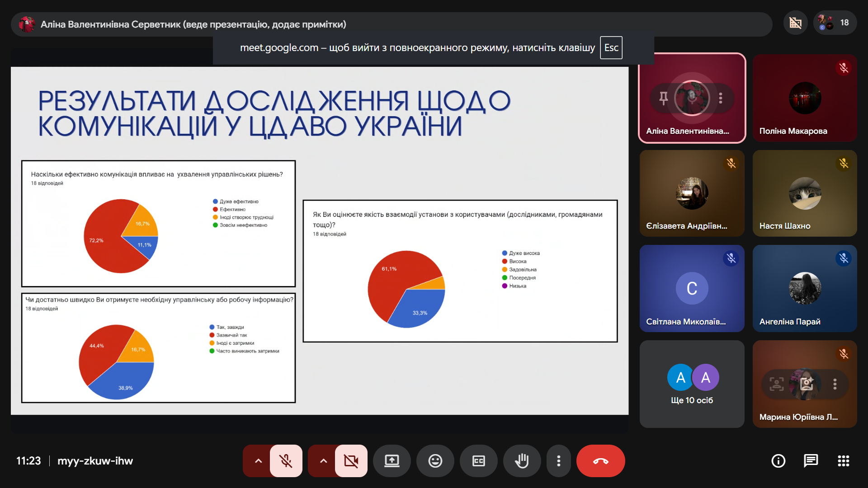Click the muted mic icon on Єлізавета's tile

pos(731,163)
